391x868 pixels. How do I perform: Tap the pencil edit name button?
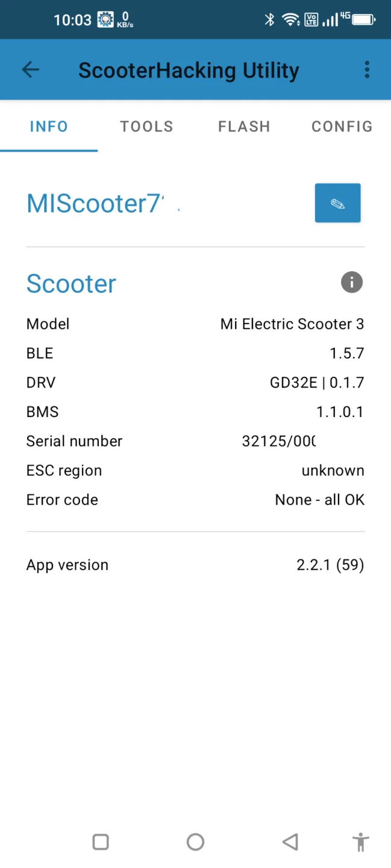[x=337, y=203]
